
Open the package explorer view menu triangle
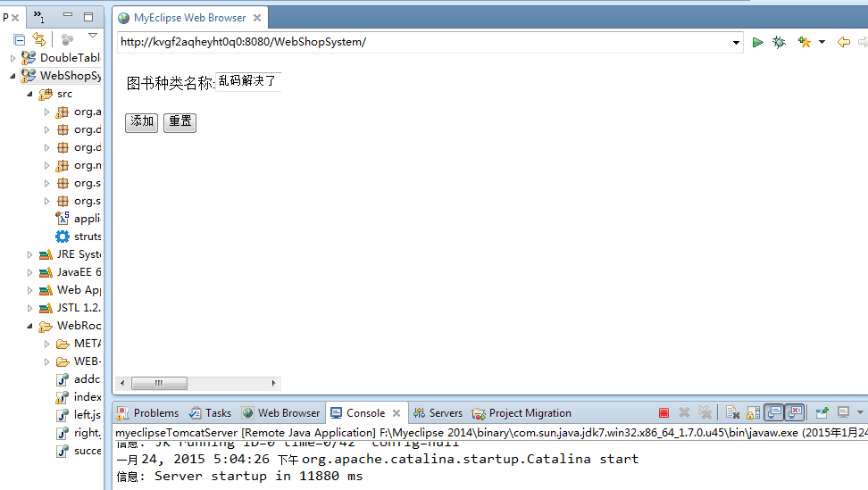93,36
